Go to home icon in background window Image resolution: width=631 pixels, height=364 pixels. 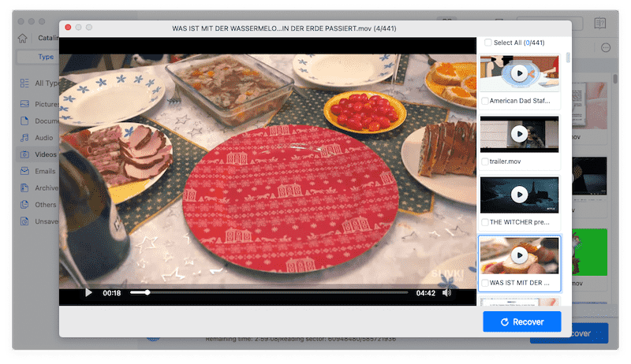pyautogui.click(x=23, y=38)
